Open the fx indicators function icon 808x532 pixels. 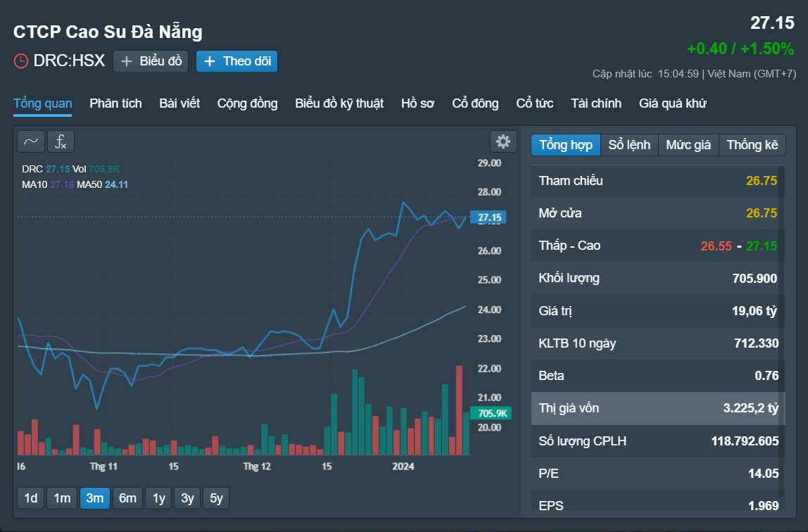coord(61,141)
